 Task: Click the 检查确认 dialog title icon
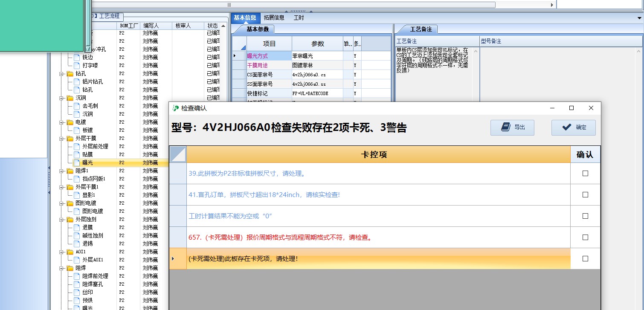175,108
